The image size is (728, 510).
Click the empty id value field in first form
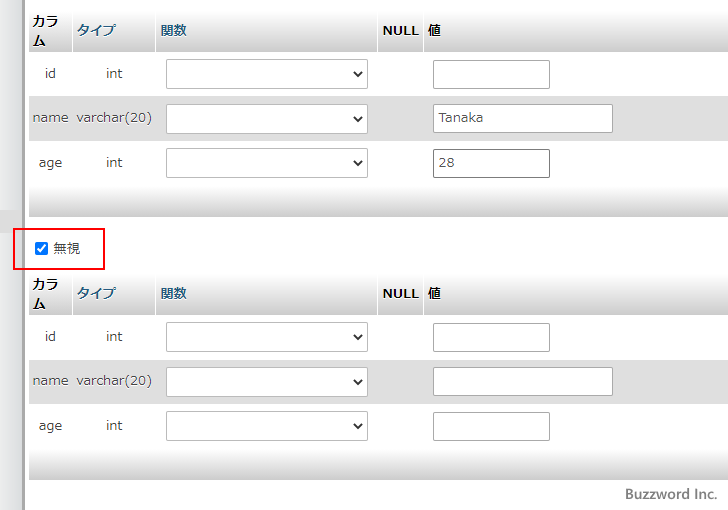pos(491,74)
